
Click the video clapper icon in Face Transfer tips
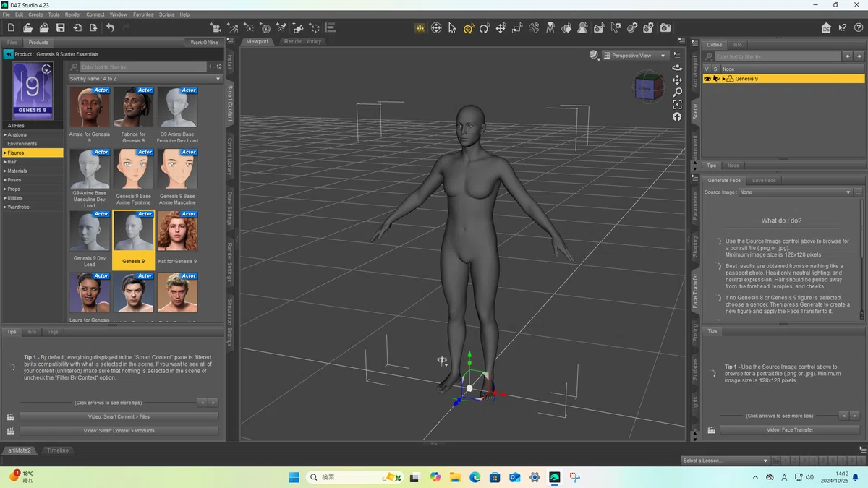(712, 430)
